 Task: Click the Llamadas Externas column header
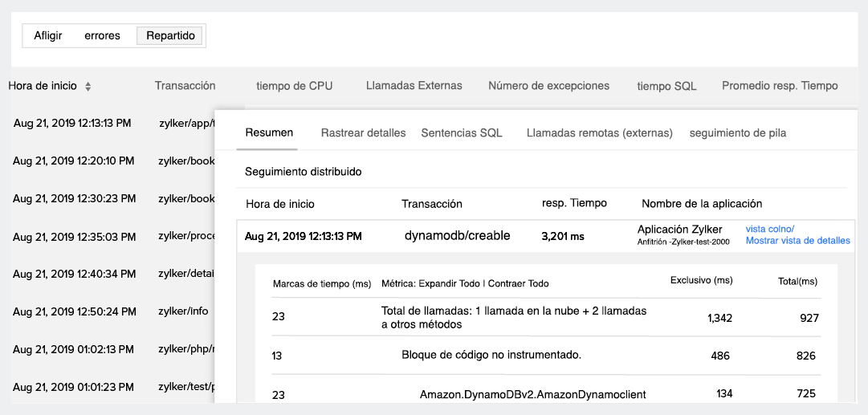pyautogui.click(x=414, y=86)
